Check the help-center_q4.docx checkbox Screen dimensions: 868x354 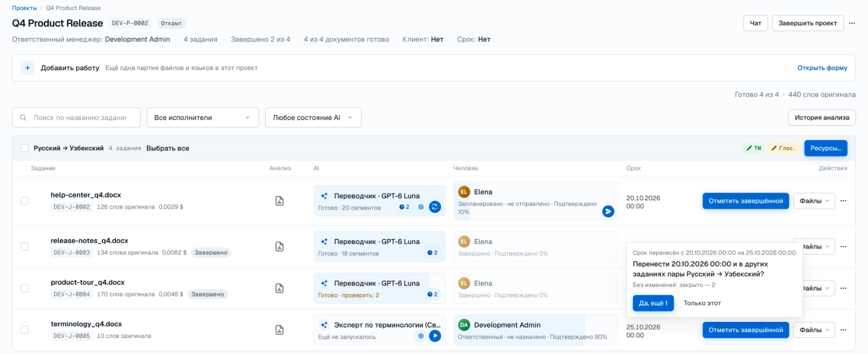[24, 201]
